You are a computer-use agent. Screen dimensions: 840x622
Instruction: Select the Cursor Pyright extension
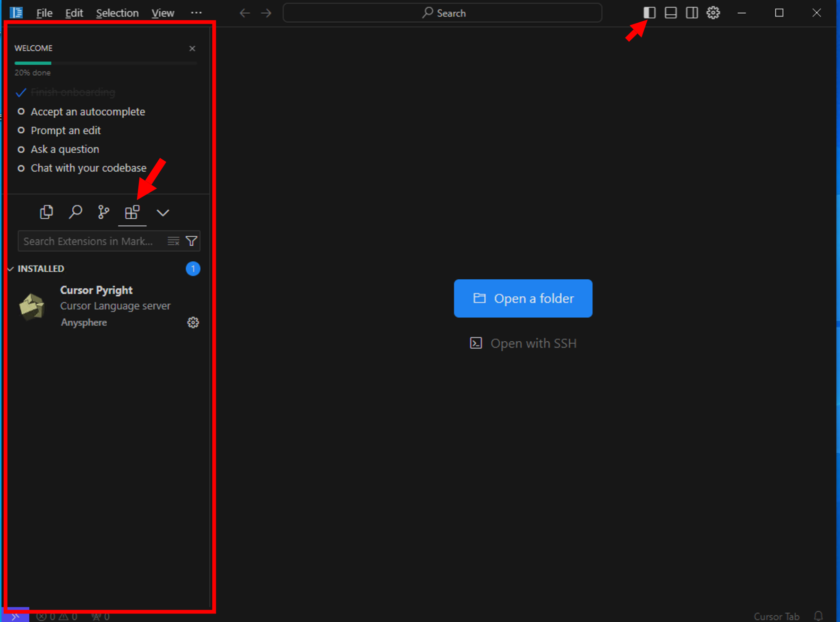coord(108,306)
